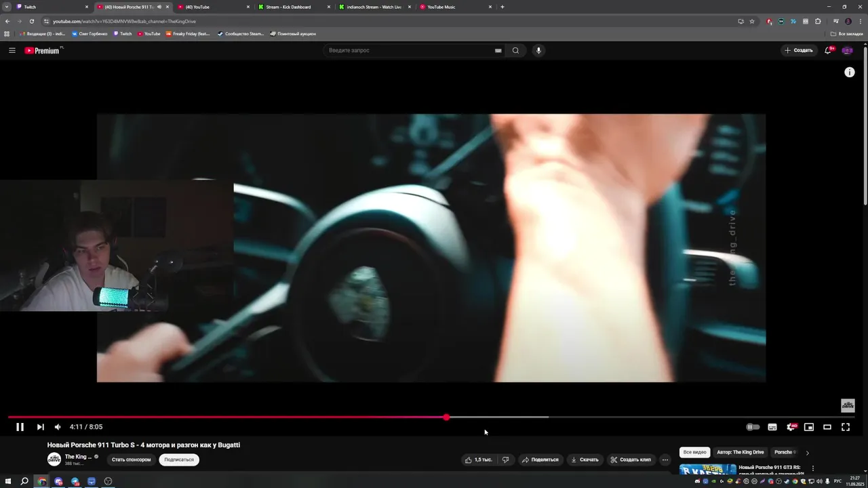The height and width of the screenshot is (488, 868).
Task: Mute the video player volume
Action: [x=58, y=427]
